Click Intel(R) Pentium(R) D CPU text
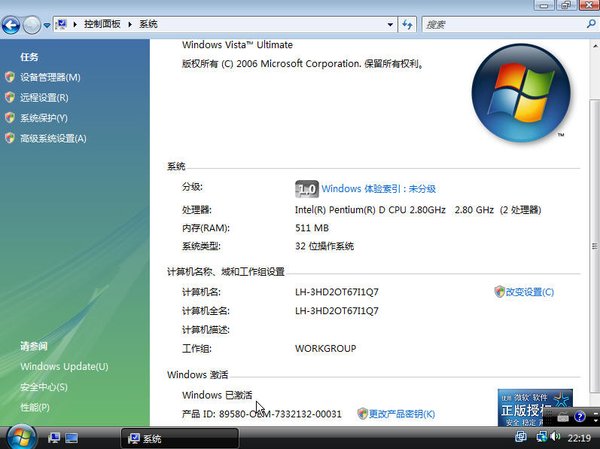The image size is (600, 449). point(370,210)
